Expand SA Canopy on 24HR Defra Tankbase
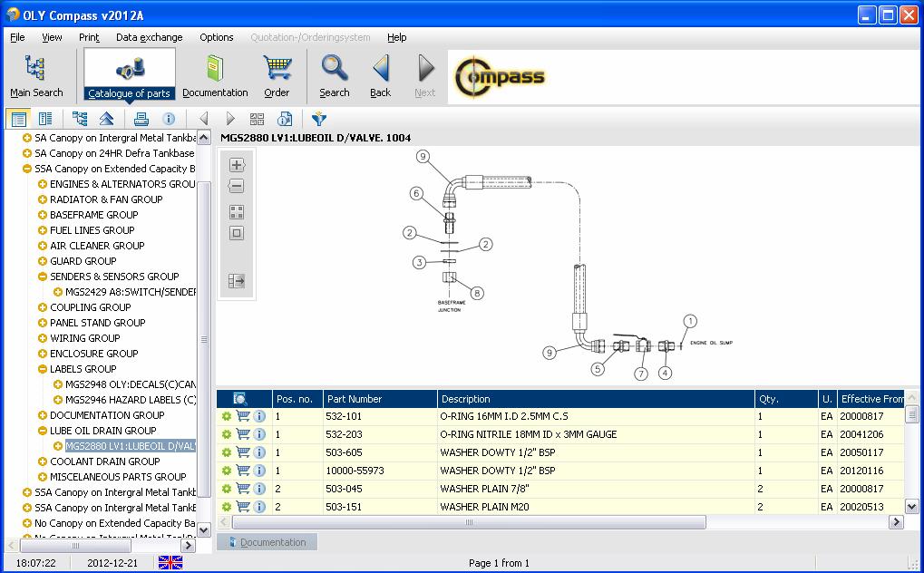The height and width of the screenshot is (573, 924). [27, 153]
